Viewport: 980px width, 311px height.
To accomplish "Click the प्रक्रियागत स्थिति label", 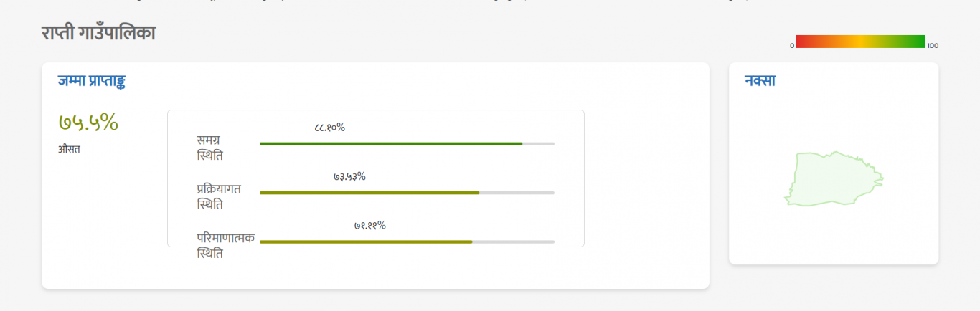I will point(219,196).
